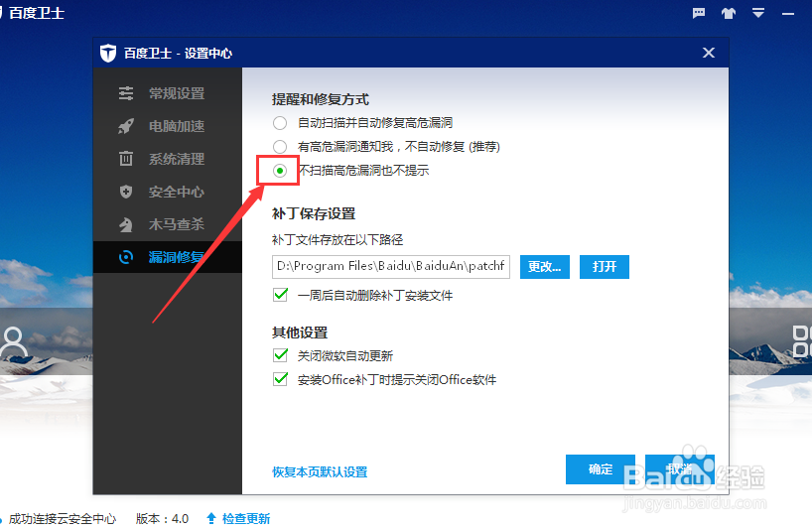This screenshot has width=812, height=531.
Task: Click the 版本：4.0 version text
Action: tap(162, 518)
